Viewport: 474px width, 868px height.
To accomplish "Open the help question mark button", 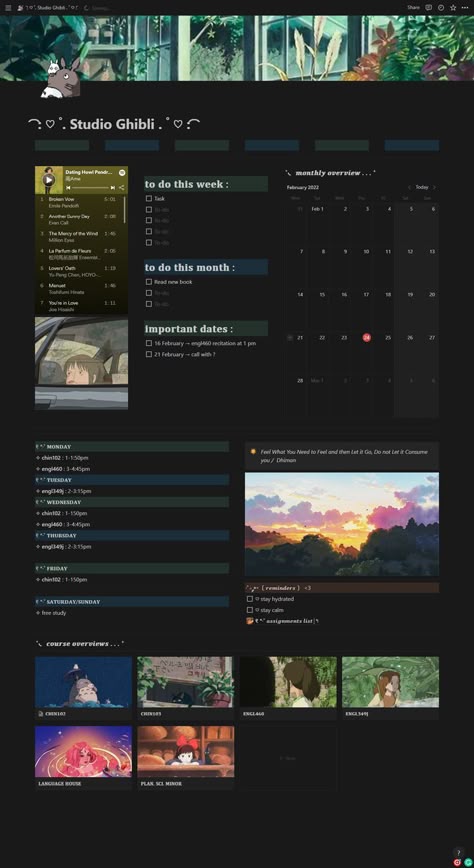I will click(457, 852).
